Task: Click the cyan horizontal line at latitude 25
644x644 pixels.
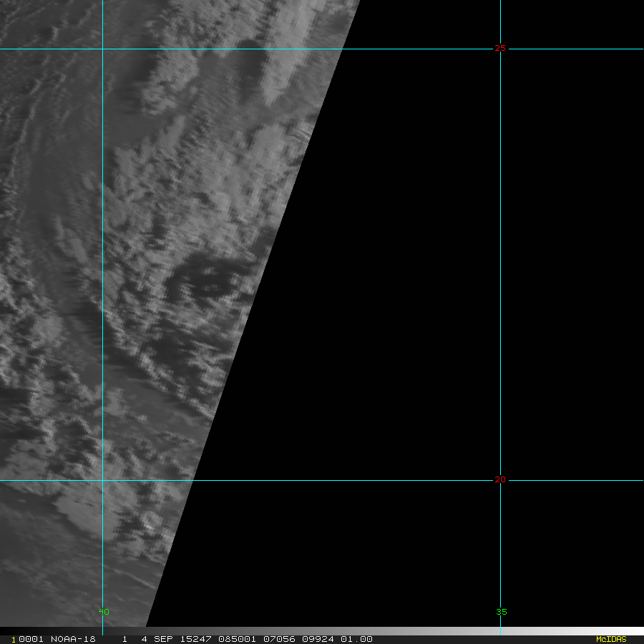Action: point(215,49)
